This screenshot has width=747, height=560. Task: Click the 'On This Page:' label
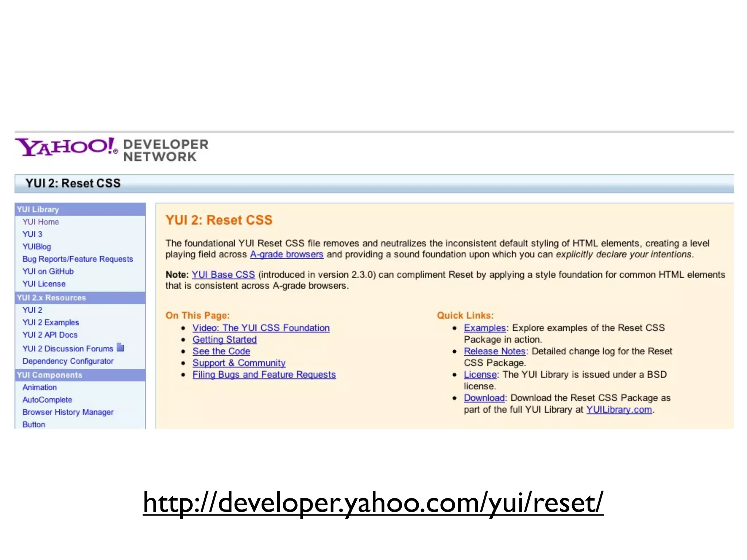198,315
